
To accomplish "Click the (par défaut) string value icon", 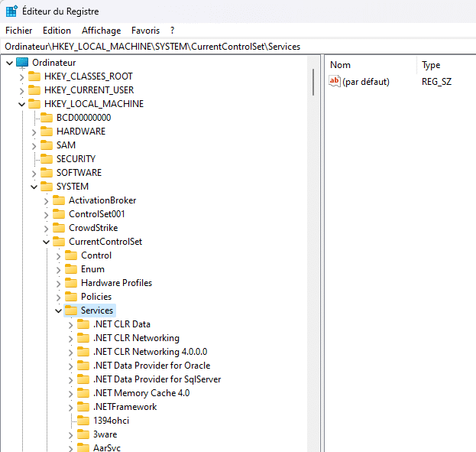I will [335, 81].
